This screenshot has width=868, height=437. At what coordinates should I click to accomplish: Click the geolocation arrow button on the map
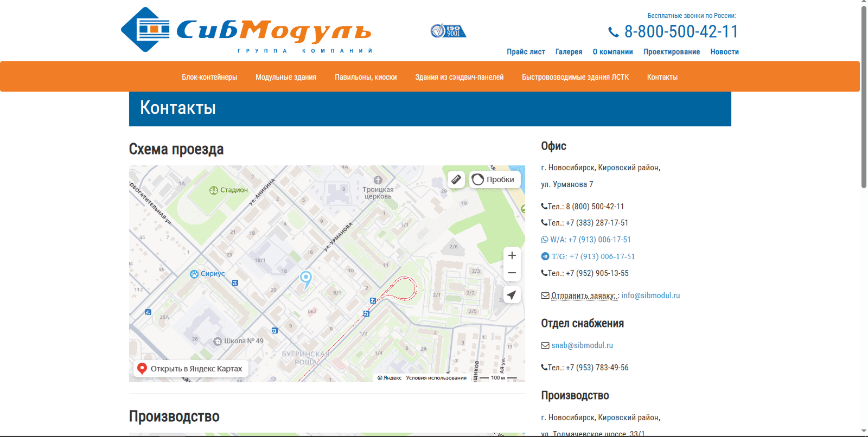(x=512, y=295)
